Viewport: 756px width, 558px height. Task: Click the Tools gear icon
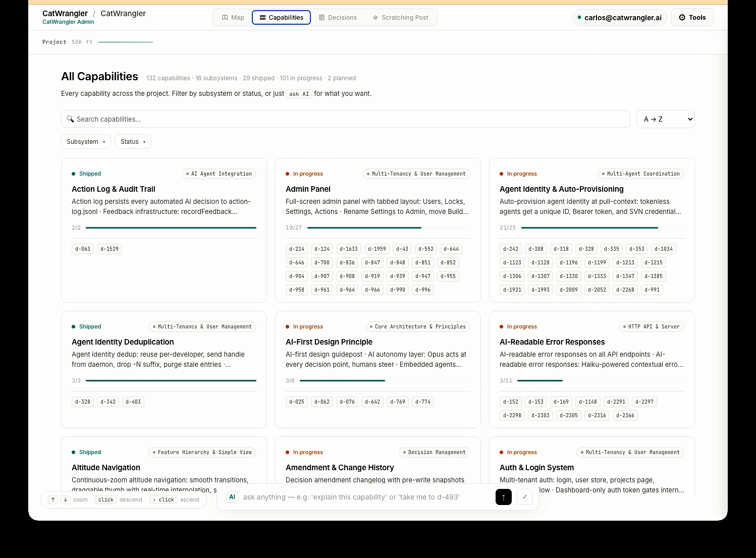(682, 17)
